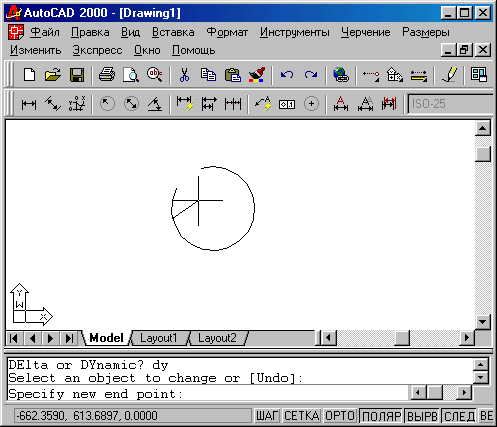The height and width of the screenshot is (427, 497).
Task: Open the Черчение menu
Action: pos(366,32)
